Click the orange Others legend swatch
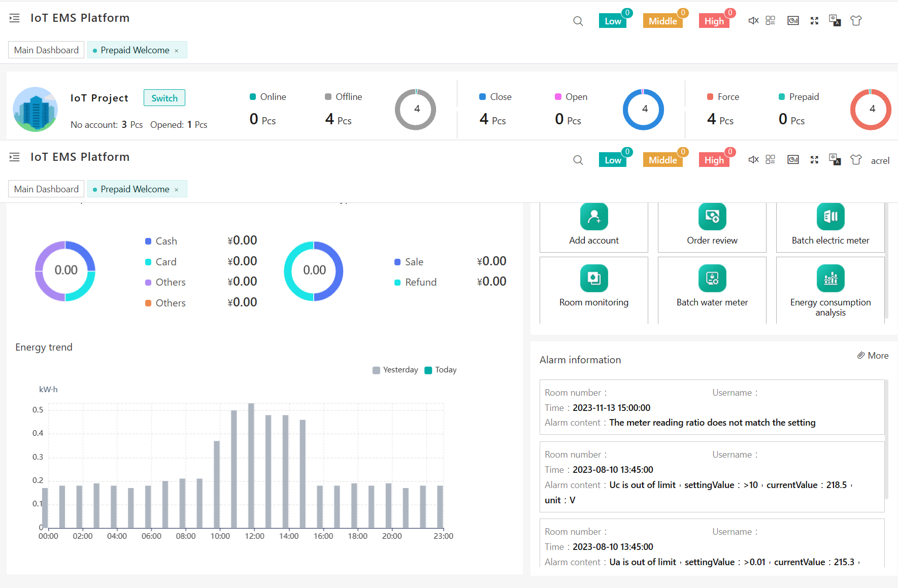The image size is (898, 588). (148, 303)
